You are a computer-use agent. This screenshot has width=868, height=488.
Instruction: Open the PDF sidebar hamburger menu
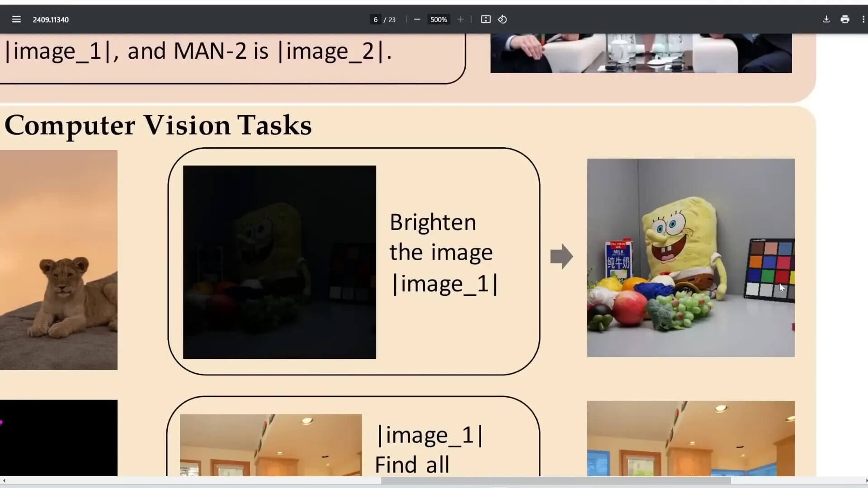16,19
